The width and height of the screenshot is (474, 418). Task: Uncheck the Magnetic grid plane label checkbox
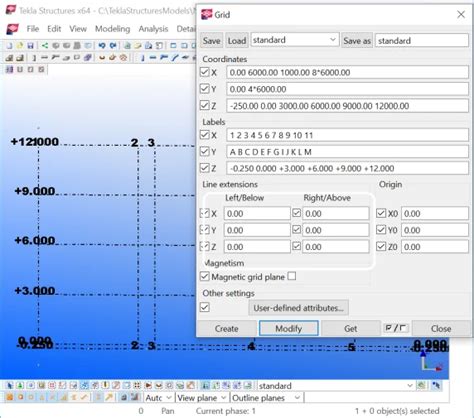point(205,276)
